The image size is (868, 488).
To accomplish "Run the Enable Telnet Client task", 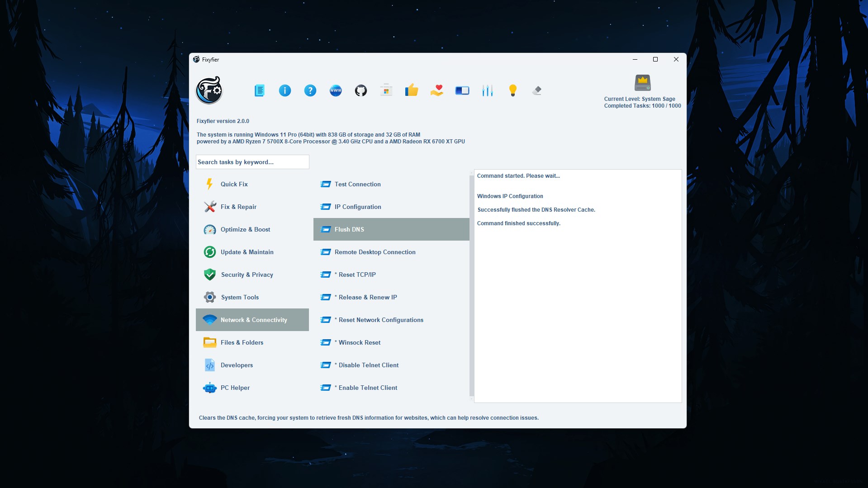I will 391,388.
